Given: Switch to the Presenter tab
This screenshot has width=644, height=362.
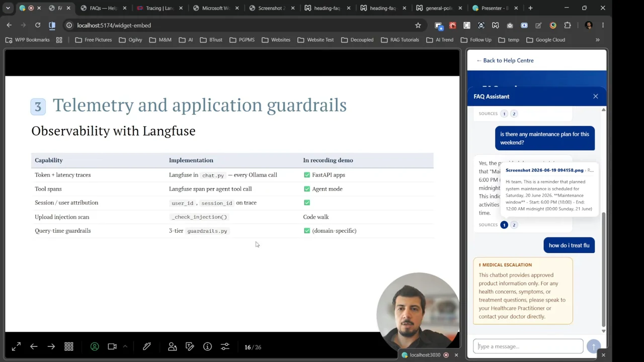Looking at the screenshot, I should coord(495,8).
